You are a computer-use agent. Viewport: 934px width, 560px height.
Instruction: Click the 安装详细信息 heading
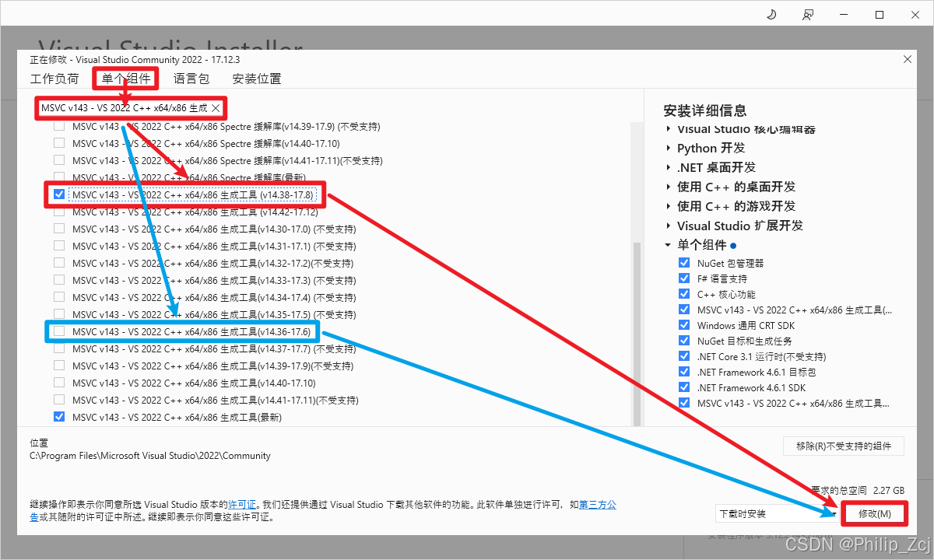click(705, 110)
